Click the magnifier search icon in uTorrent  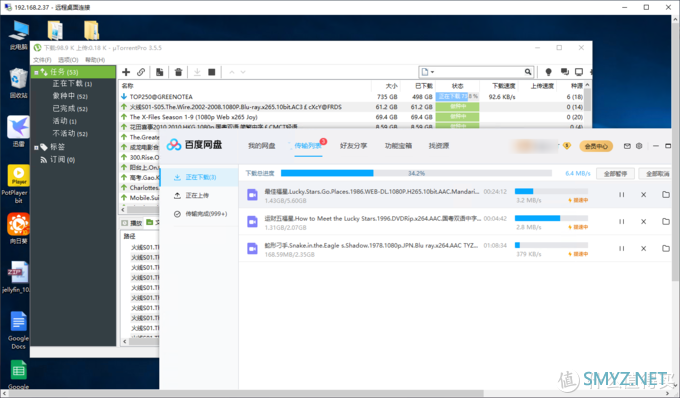528,72
